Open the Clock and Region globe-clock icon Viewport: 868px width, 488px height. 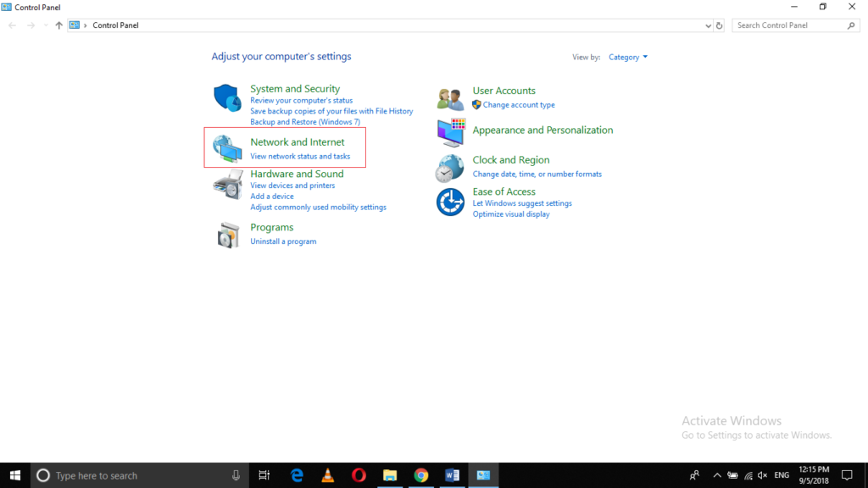click(449, 169)
